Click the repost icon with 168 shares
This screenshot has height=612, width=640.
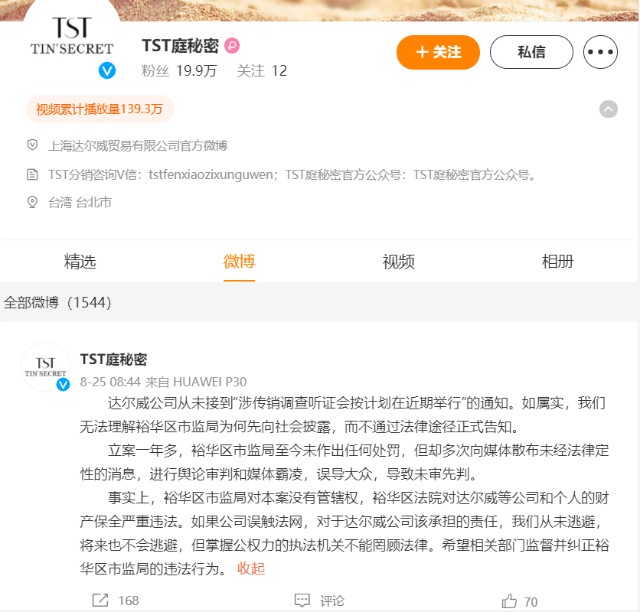point(100,600)
